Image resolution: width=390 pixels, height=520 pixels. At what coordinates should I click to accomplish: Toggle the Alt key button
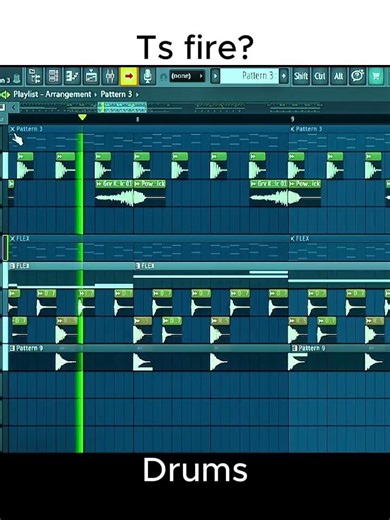point(338,76)
